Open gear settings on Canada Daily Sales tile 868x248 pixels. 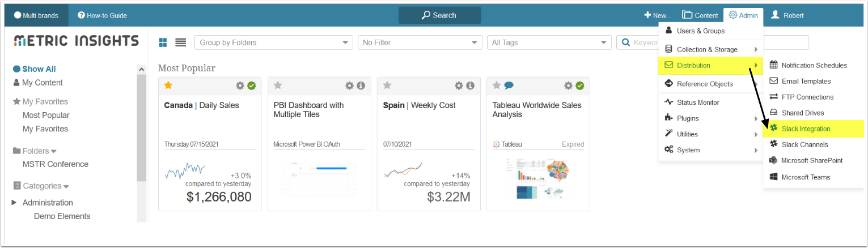tap(240, 85)
